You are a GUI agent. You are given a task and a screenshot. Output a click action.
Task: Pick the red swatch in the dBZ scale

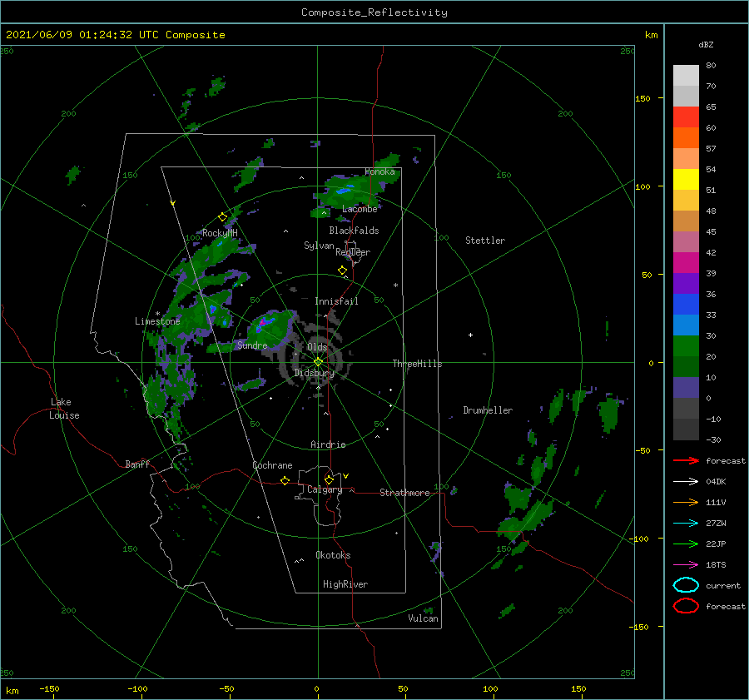click(686, 117)
